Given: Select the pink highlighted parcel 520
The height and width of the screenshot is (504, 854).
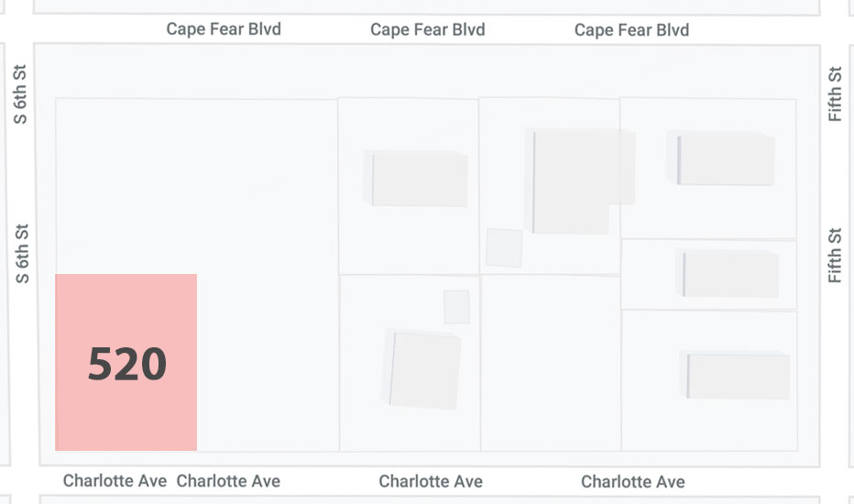Looking at the screenshot, I should click(x=126, y=362).
